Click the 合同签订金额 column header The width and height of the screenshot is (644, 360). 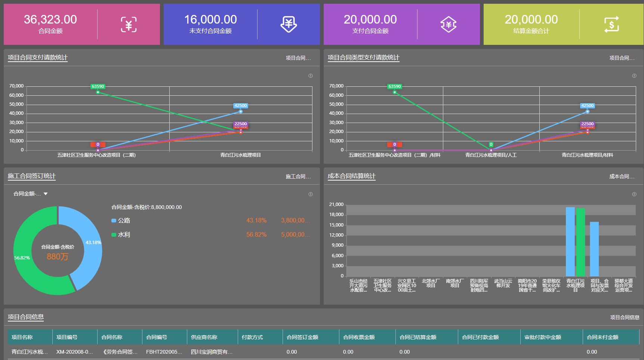pos(302,337)
